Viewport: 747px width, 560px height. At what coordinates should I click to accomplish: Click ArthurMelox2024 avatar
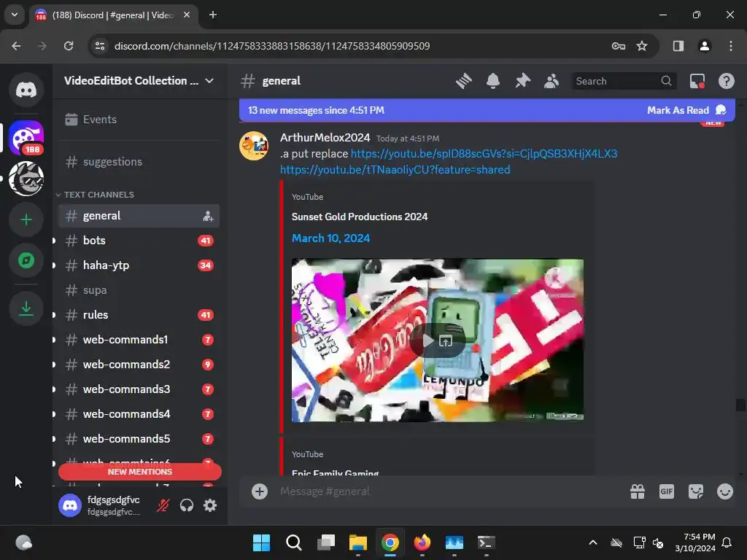coord(253,146)
